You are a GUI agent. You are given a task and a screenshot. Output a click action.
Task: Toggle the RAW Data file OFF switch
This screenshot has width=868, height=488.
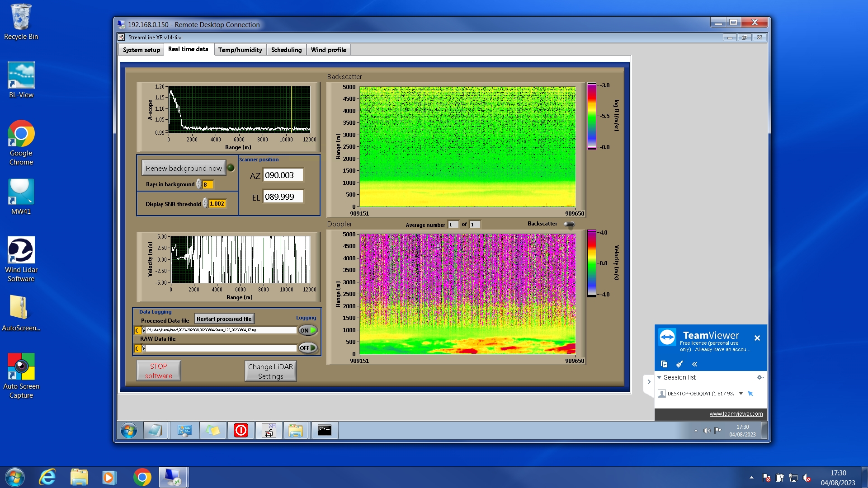pos(307,348)
